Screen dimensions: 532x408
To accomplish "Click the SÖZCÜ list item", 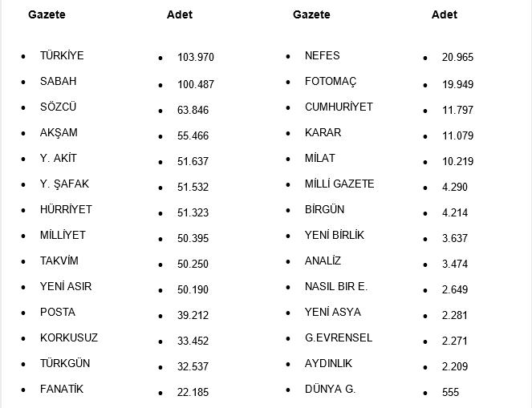I will 59,107.
